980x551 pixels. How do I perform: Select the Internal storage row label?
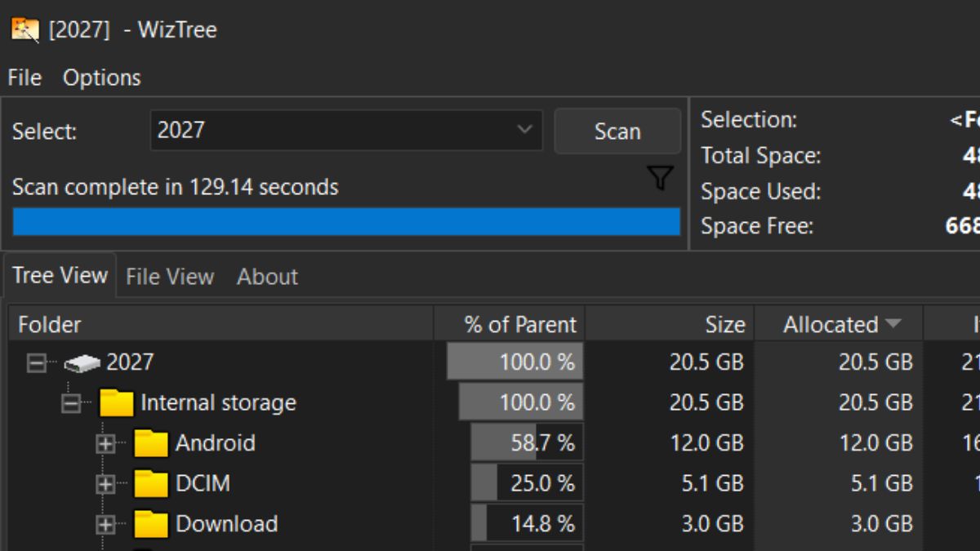point(218,403)
